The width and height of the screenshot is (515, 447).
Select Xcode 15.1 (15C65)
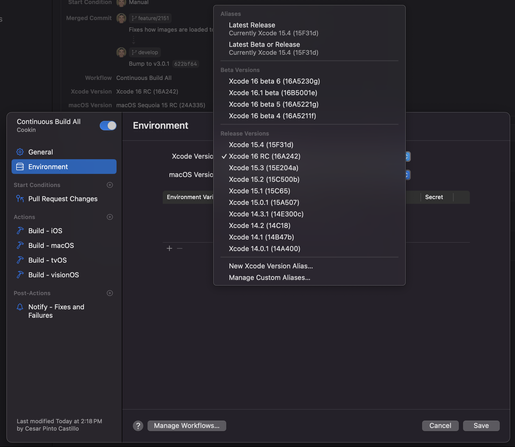tap(309, 191)
